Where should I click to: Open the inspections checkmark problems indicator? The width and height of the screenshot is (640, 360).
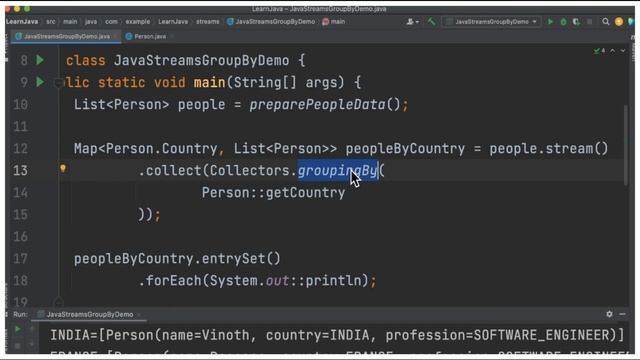click(x=600, y=51)
